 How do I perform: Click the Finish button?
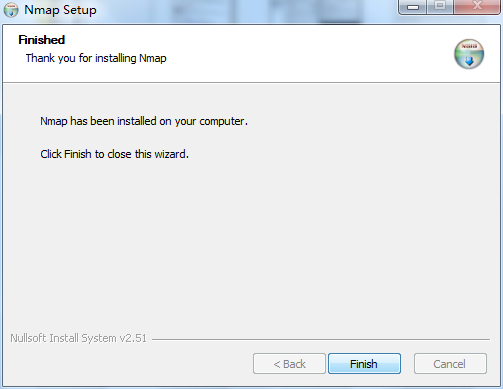point(364,363)
